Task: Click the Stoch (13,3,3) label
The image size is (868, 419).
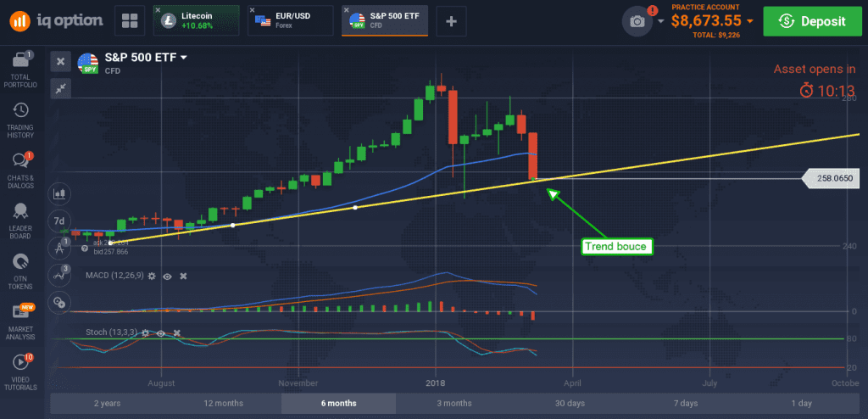Action: click(111, 332)
